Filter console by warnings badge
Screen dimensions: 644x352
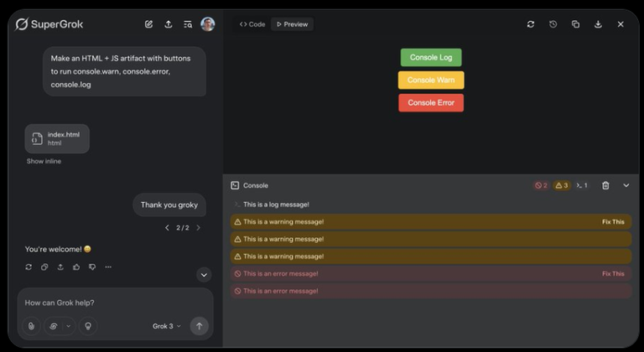click(x=562, y=186)
